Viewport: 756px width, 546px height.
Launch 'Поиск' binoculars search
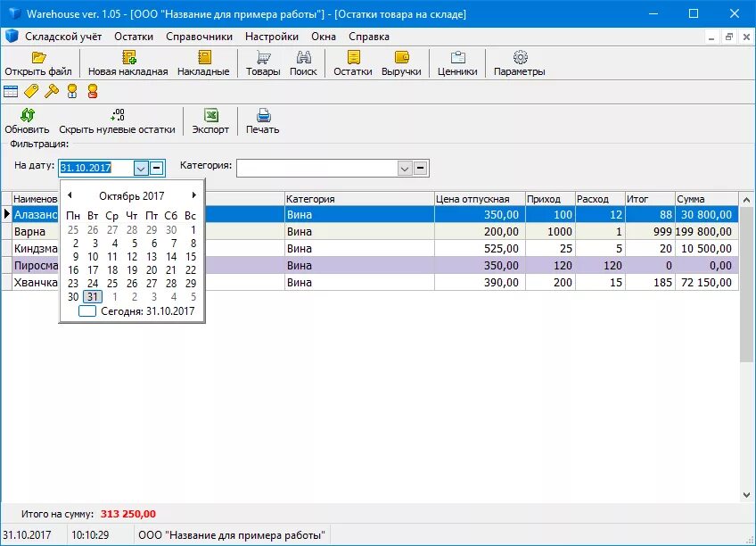click(x=303, y=63)
